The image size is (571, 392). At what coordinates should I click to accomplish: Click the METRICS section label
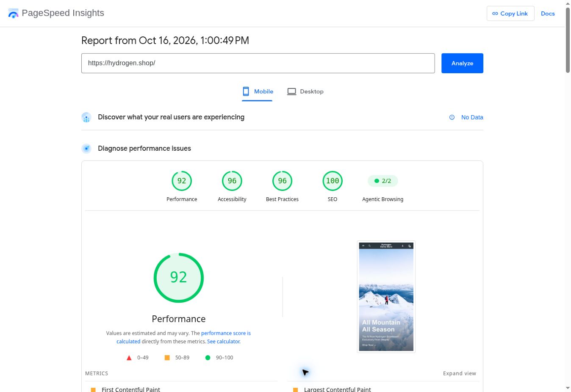click(x=97, y=373)
